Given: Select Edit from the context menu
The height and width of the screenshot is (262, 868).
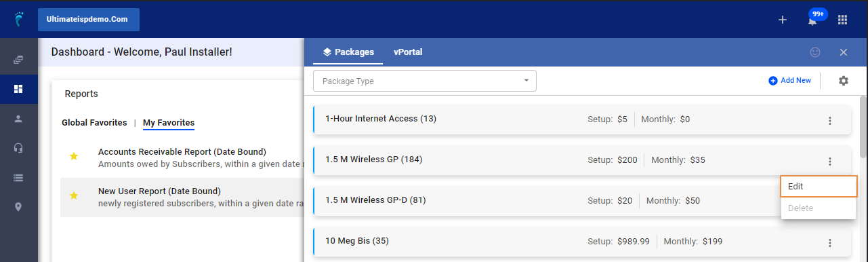Looking at the screenshot, I should click(x=819, y=187).
